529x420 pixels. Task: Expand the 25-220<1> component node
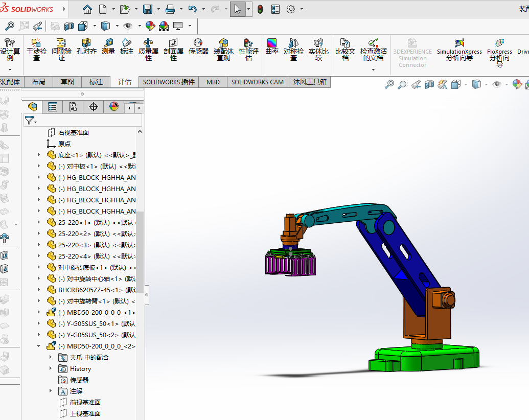[39, 222]
